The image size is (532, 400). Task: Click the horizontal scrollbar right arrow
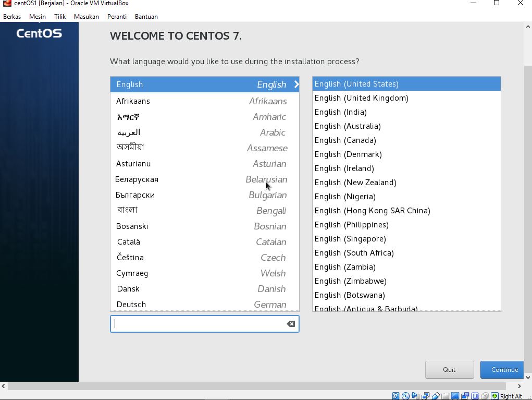pos(519,386)
